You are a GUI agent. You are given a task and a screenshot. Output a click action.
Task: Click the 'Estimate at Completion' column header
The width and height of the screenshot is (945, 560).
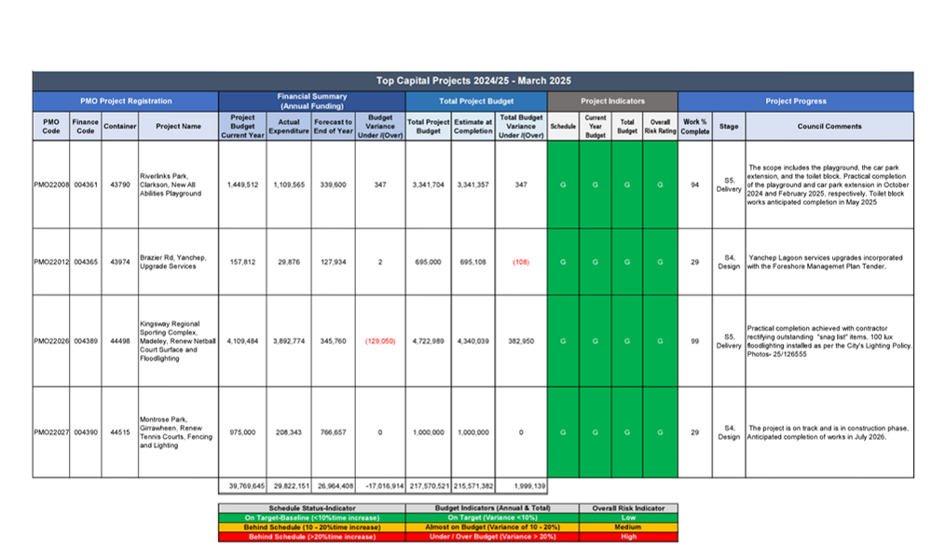click(x=473, y=127)
